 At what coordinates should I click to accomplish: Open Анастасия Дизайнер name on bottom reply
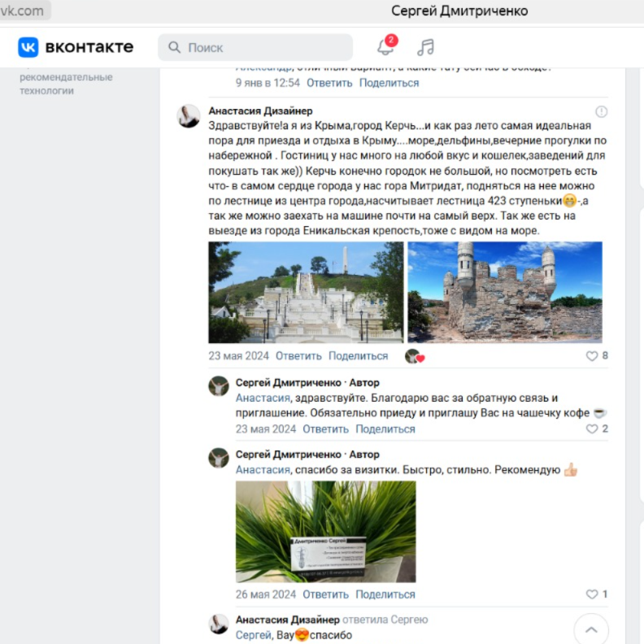coord(288,620)
